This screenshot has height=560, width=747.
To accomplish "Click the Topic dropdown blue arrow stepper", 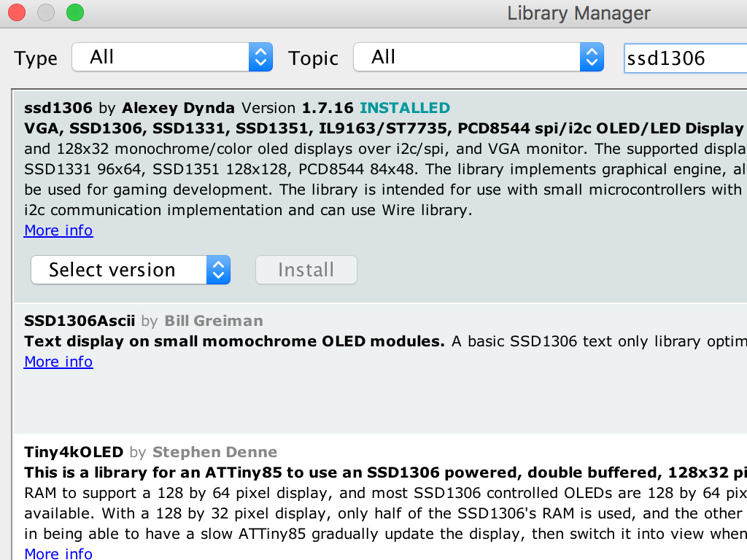I will click(x=592, y=57).
